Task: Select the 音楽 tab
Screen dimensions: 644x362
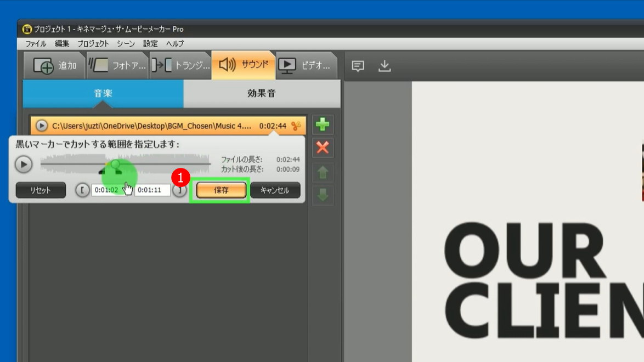Action: 103,94
